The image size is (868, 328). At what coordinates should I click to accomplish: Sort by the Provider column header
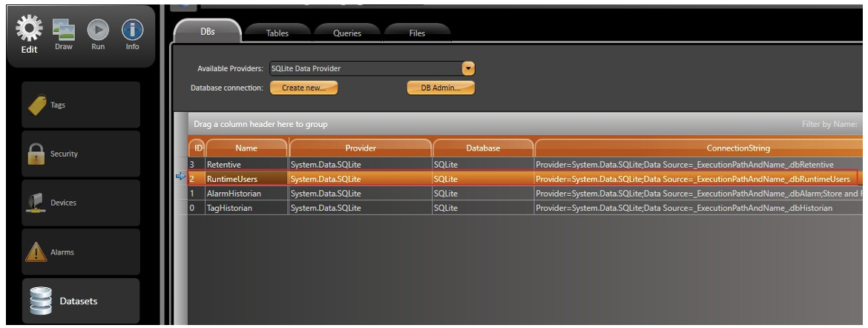pos(361,148)
